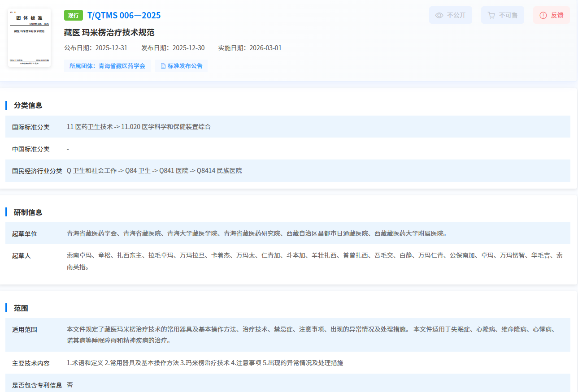Screen dimensions: 578x392
Task: Click the 国际标准分类 row label
Action: pyautogui.click(x=31, y=127)
